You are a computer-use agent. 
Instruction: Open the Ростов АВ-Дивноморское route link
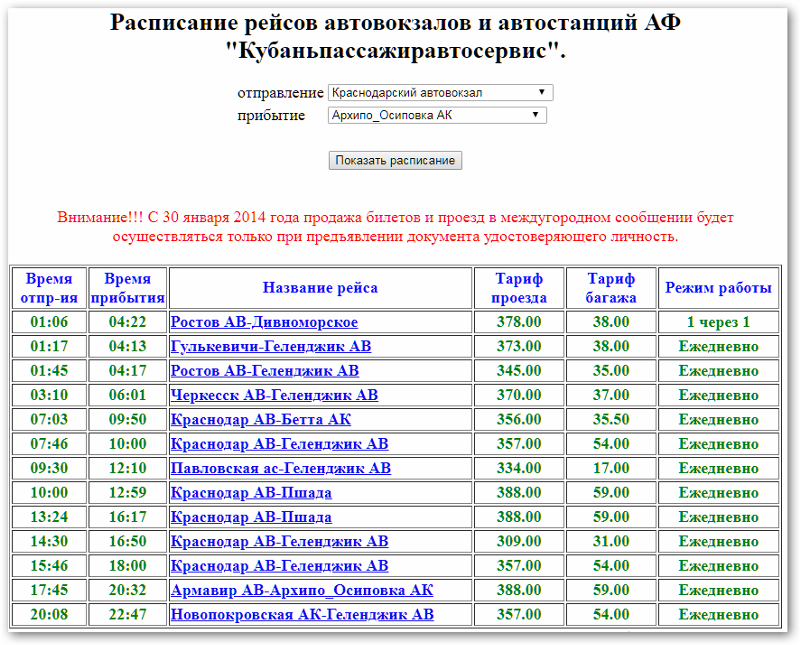tap(264, 322)
